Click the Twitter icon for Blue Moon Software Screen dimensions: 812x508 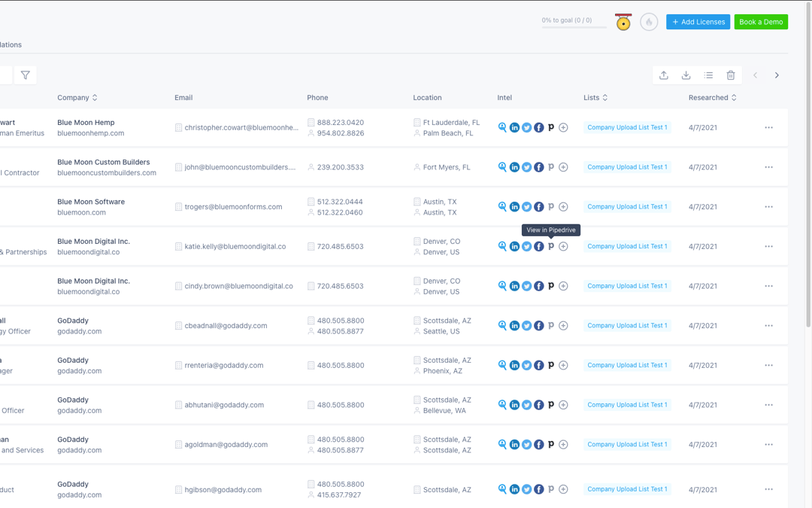click(x=526, y=206)
